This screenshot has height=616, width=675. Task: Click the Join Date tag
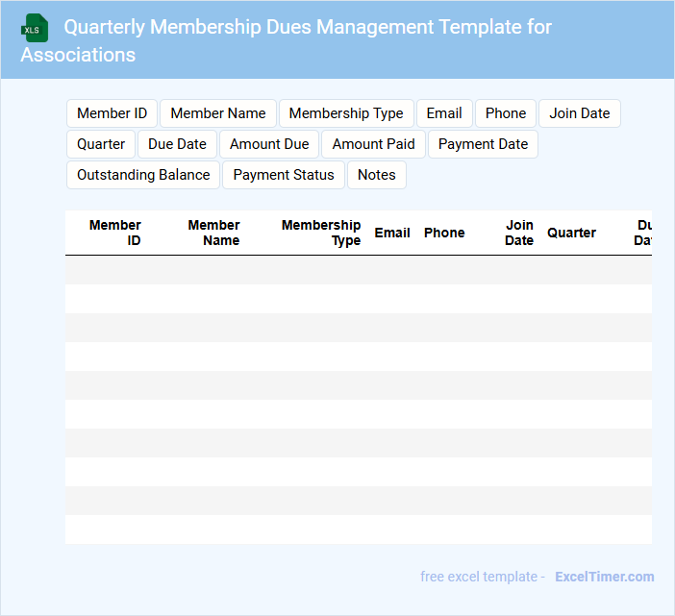click(580, 113)
